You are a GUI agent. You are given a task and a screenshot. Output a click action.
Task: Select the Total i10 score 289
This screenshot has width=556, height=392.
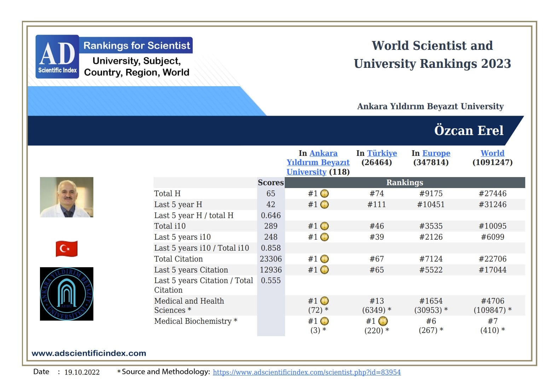(271, 226)
